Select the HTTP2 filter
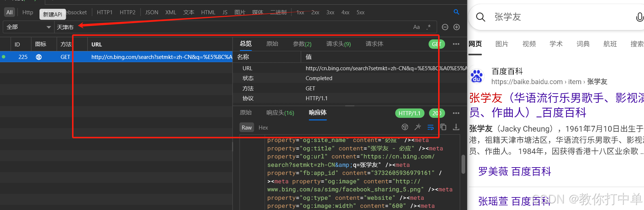The width and height of the screenshot is (644, 210). coord(128,12)
